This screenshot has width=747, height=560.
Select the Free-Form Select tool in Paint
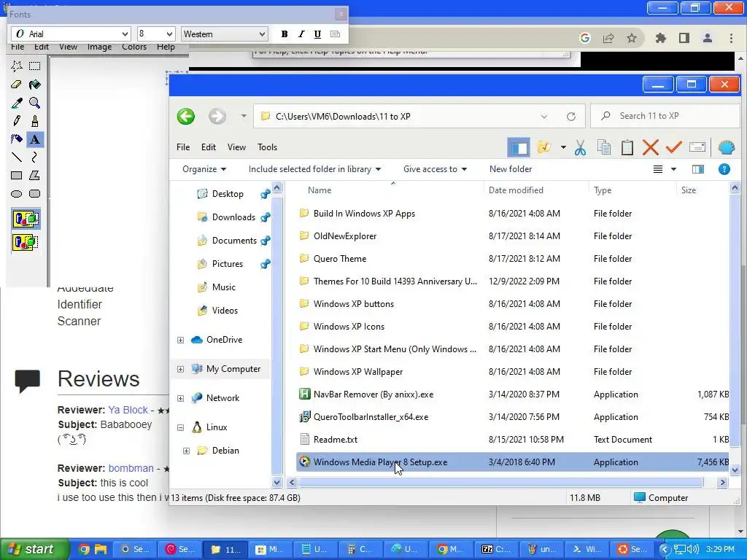point(17,66)
